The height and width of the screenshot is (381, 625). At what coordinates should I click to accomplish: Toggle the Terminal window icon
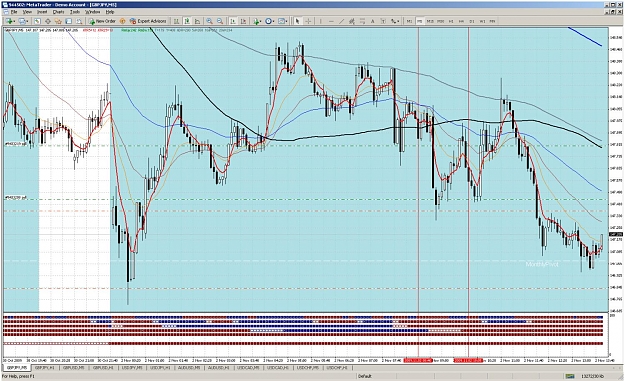coord(69,21)
